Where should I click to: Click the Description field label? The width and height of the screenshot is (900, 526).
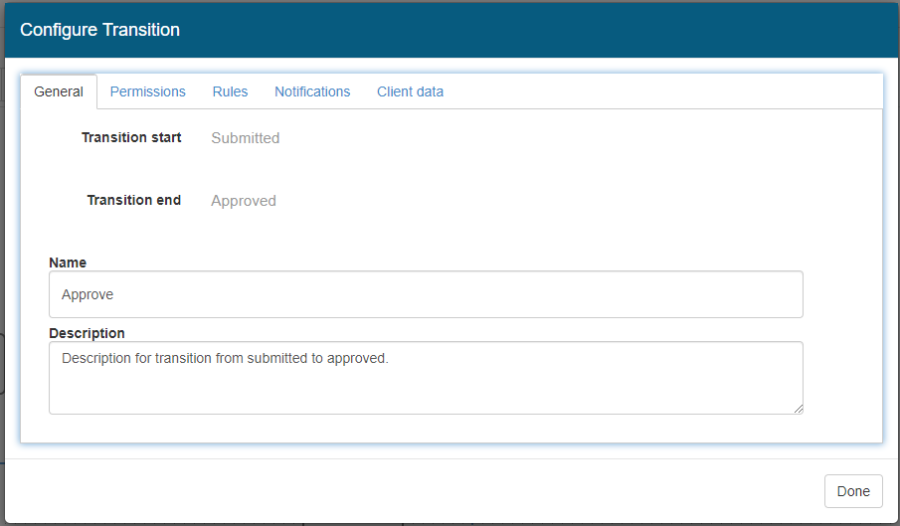click(87, 333)
